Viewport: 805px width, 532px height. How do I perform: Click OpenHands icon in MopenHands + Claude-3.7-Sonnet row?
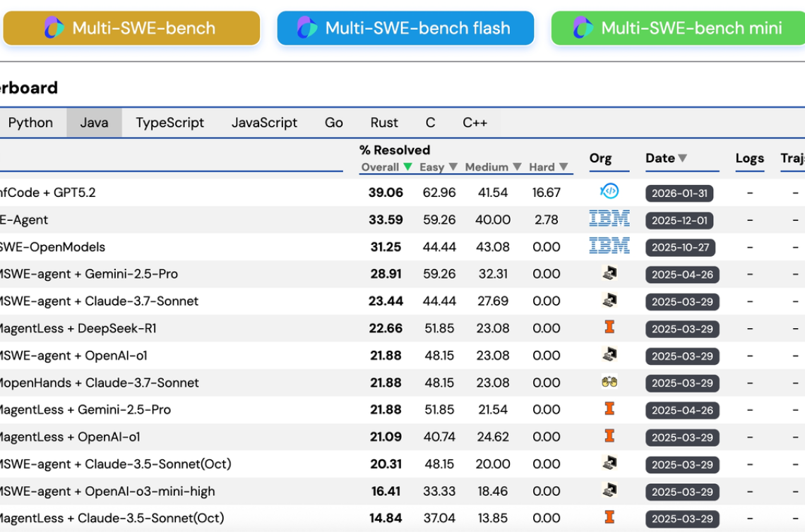(x=609, y=382)
